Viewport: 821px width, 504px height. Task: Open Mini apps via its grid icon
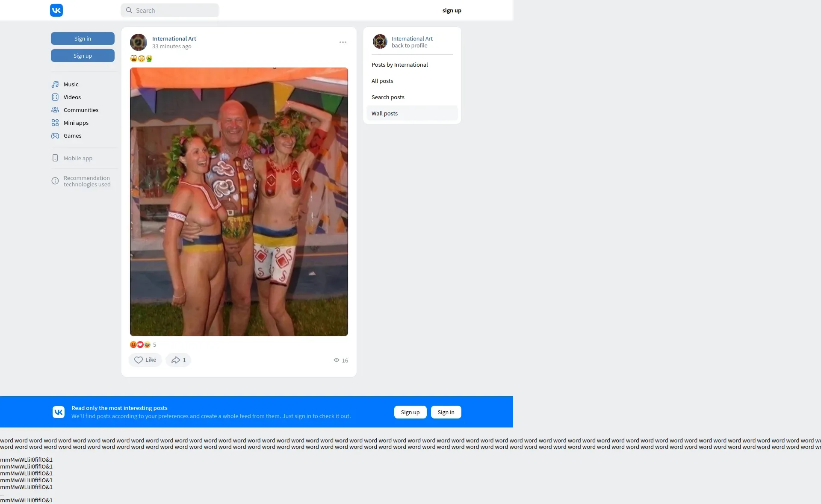55,123
